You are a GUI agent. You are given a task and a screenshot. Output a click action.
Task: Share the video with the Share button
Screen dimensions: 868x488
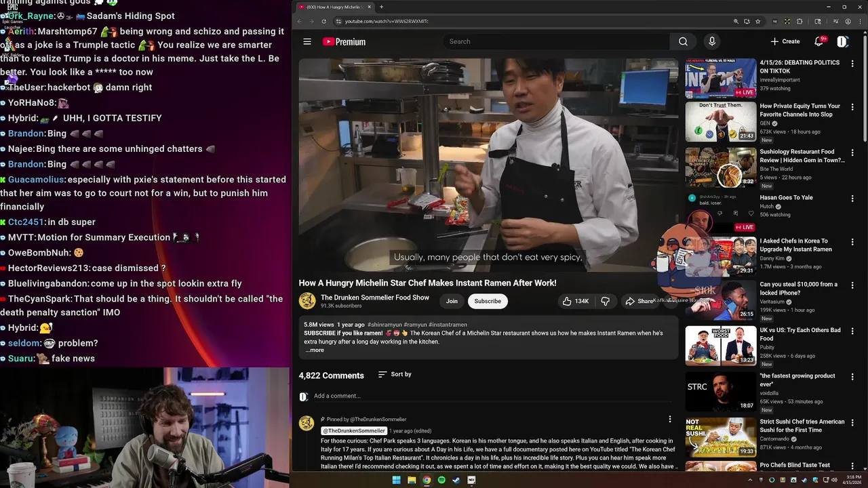tap(639, 301)
